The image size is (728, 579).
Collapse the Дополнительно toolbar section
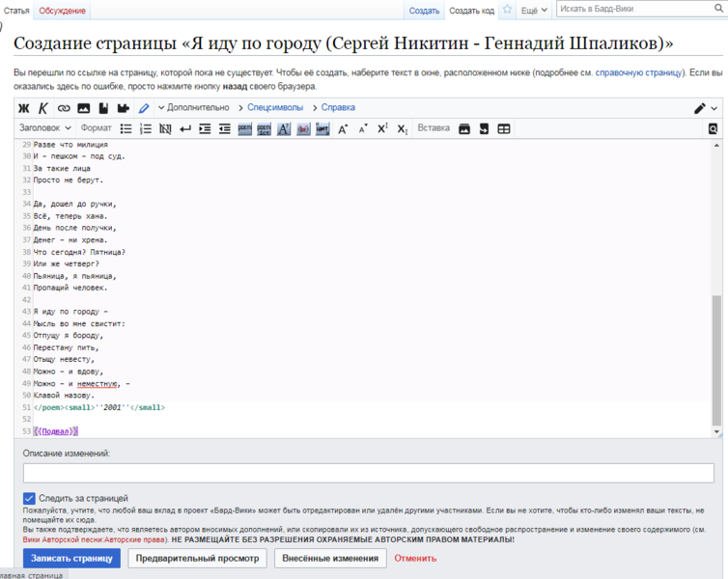(194, 108)
